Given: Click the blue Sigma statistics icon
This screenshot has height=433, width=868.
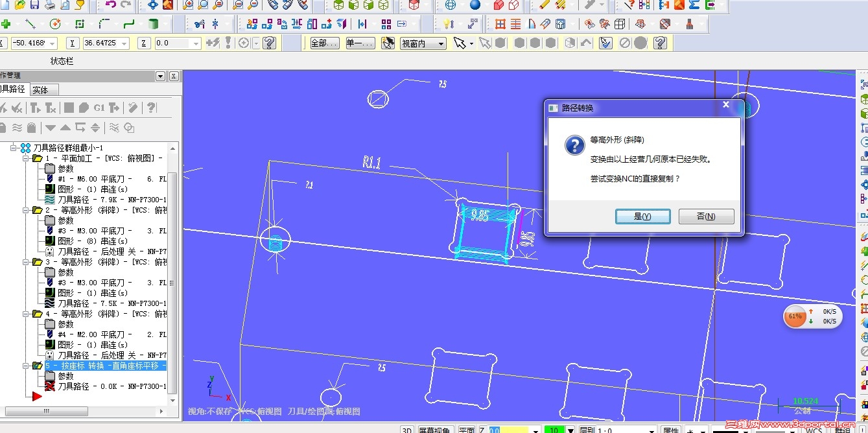Looking at the screenshot, I should [694, 5].
